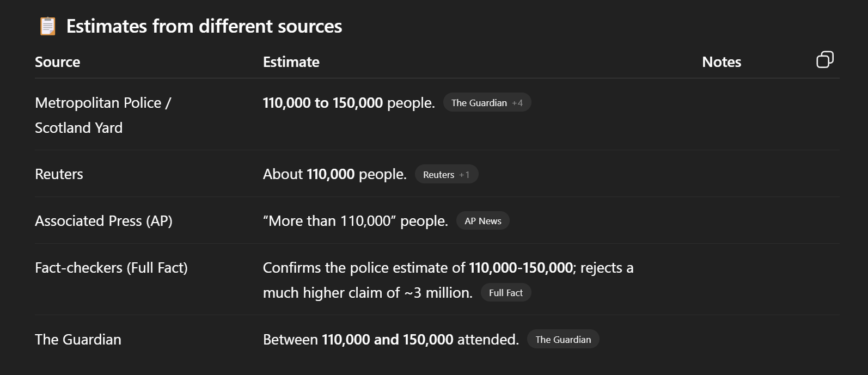This screenshot has height=375, width=868.
Task: Click the Source column header
Action: tap(57, 62)
